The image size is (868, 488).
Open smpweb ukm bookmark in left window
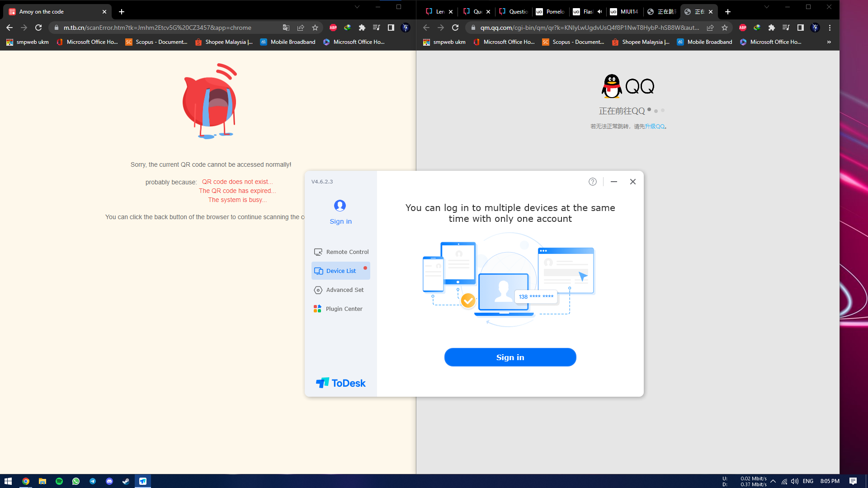[28, 42]
